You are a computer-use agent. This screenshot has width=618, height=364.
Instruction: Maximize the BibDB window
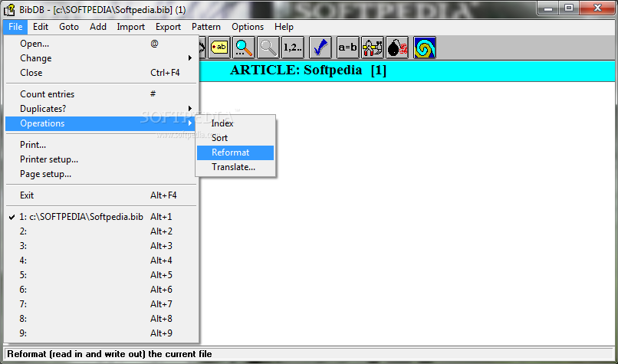click(568, 8)
